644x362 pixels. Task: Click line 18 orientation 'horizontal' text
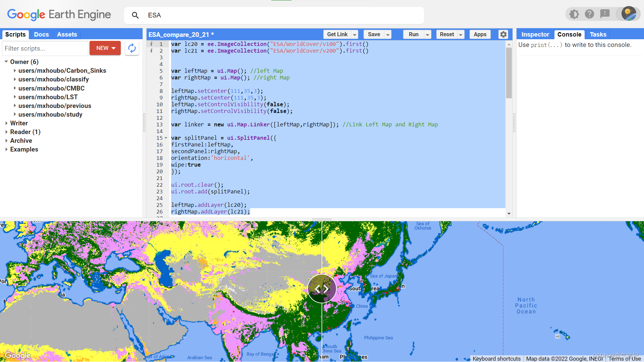212,158
